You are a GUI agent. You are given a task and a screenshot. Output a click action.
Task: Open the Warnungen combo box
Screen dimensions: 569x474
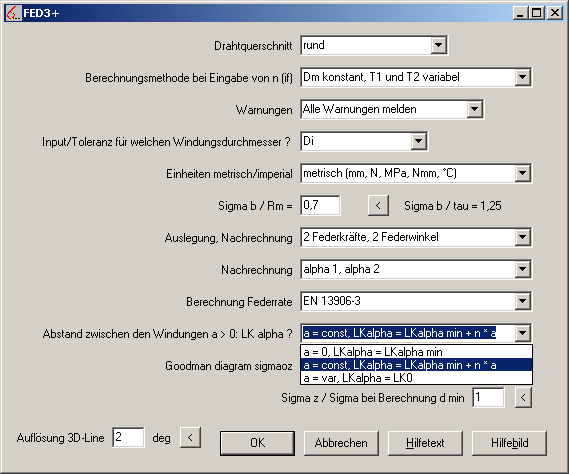[x=474, y=109]
